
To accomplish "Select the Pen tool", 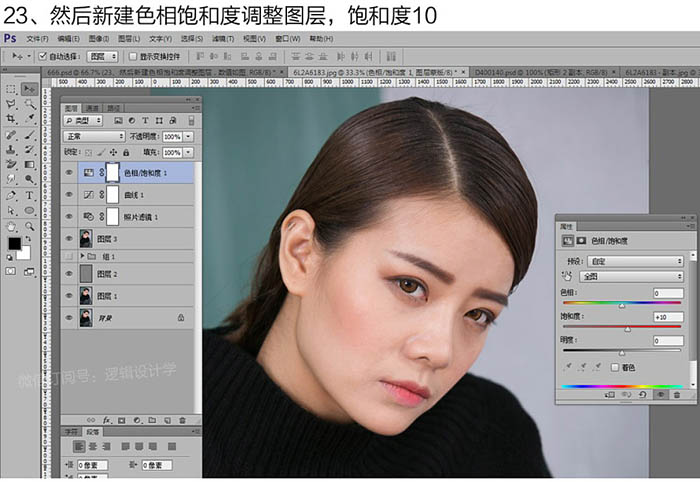I will 11,195.
